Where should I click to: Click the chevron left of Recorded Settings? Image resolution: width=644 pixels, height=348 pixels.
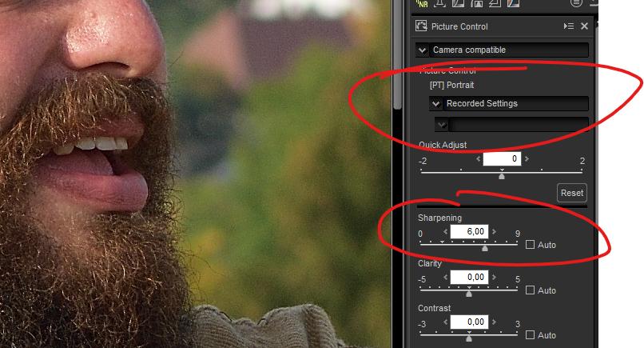coord(435,104)
